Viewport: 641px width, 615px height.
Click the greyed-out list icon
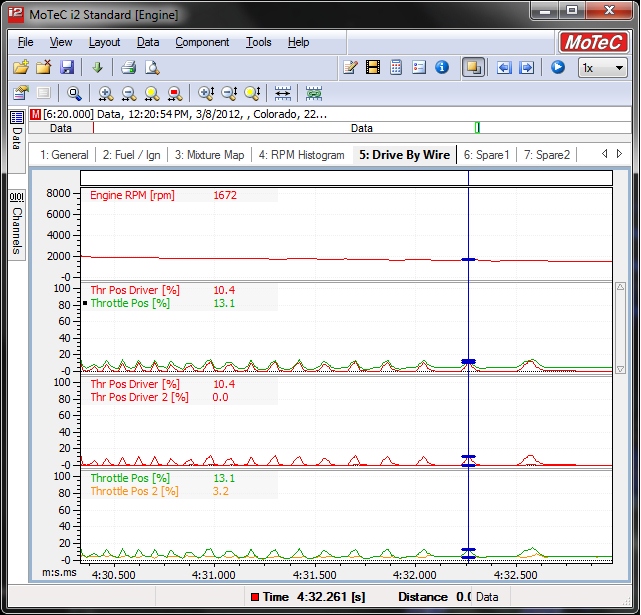tap(43, 93)
